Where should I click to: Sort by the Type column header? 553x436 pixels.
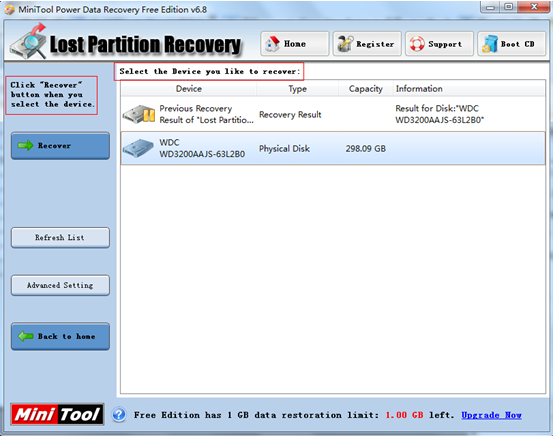coord(297,89)
